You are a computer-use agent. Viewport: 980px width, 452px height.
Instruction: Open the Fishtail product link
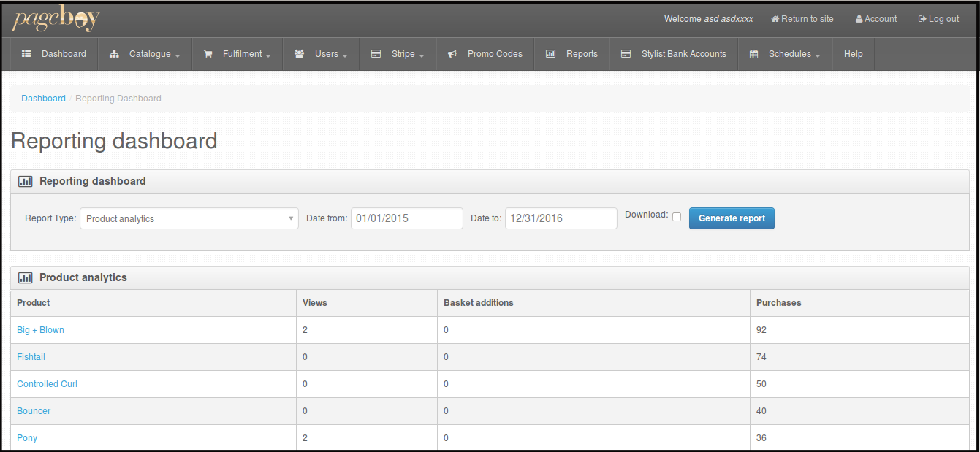tap(31, 357)
